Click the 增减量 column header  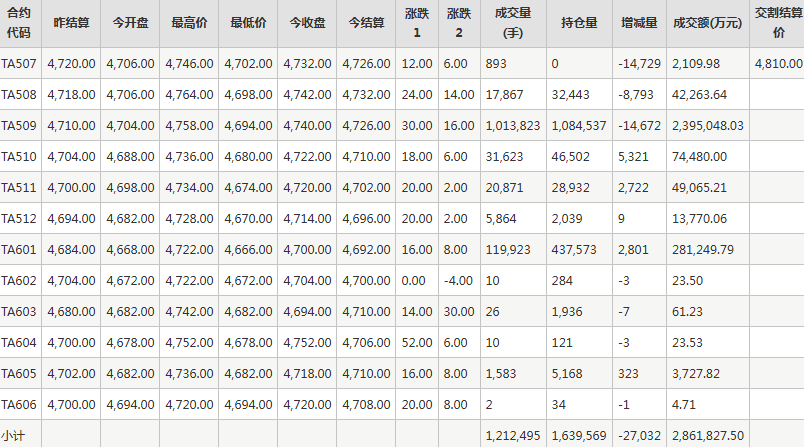click(x=639, y=23)
